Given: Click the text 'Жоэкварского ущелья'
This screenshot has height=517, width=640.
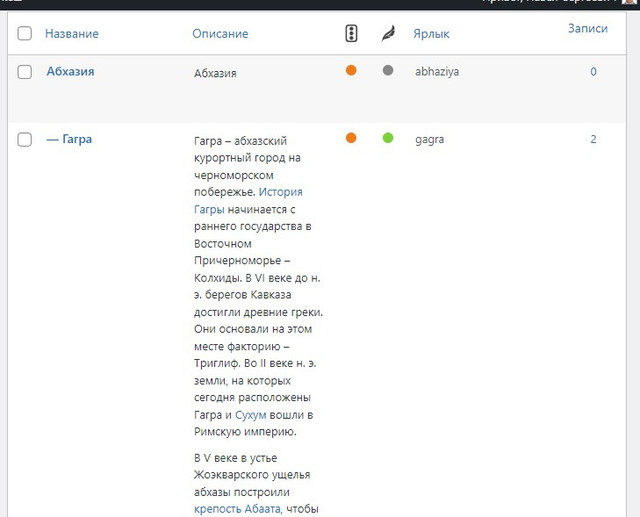Looking at the screenshot, I should tap(252, 475).
